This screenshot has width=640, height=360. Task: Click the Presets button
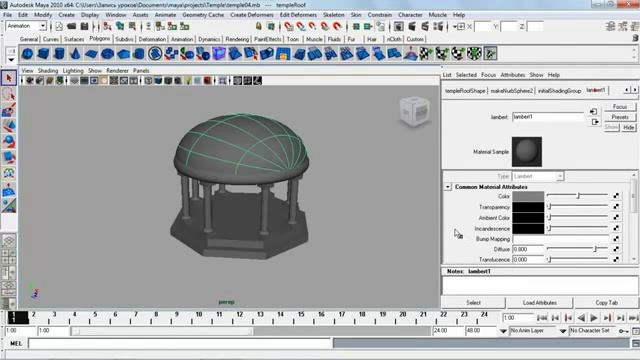pos(620,117)
